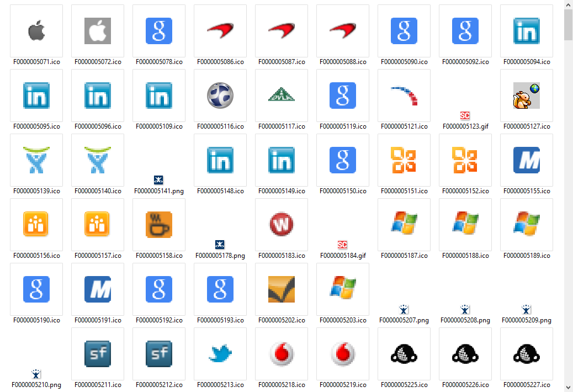Pick the Twitter bird icon F0000005213.ico
The image size is (573, 392).
point(220,353)
